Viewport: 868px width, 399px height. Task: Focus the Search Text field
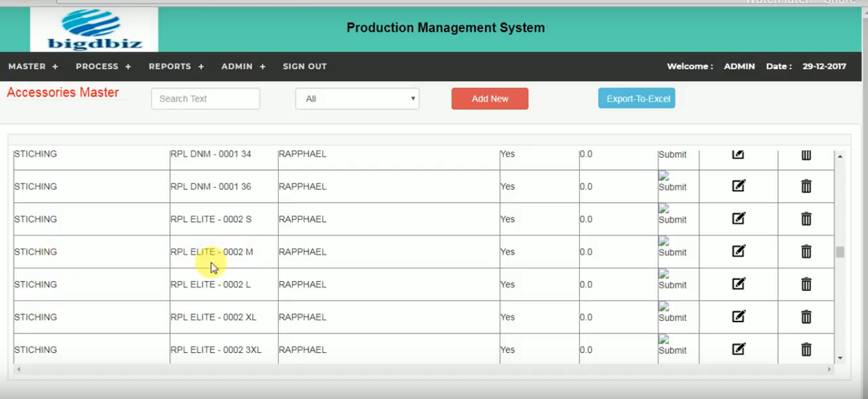(205, 98)
